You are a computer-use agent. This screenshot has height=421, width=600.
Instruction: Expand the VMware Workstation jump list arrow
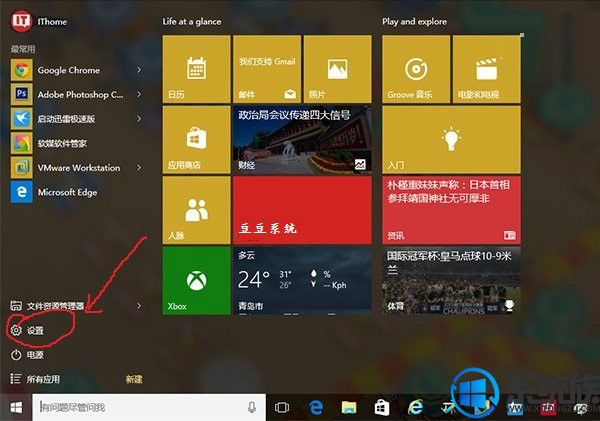[139, 168]
